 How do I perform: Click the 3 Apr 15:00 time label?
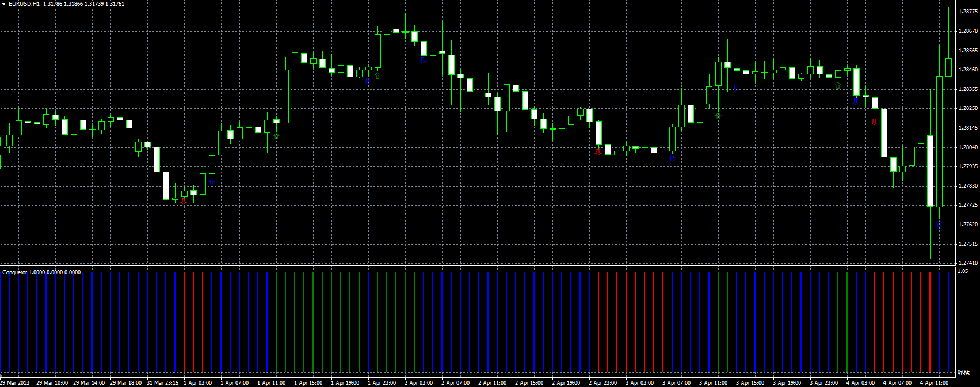[x=750, y=382]
